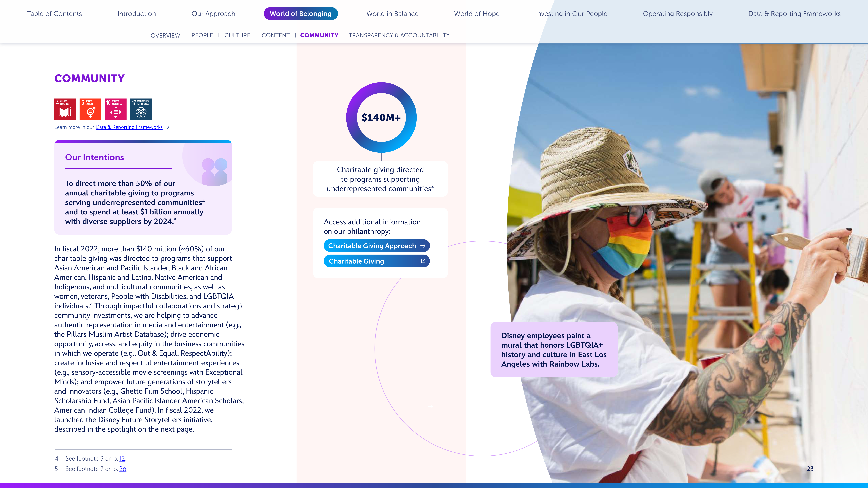Select the CONTENT sub-navigation item

[276, 35]
